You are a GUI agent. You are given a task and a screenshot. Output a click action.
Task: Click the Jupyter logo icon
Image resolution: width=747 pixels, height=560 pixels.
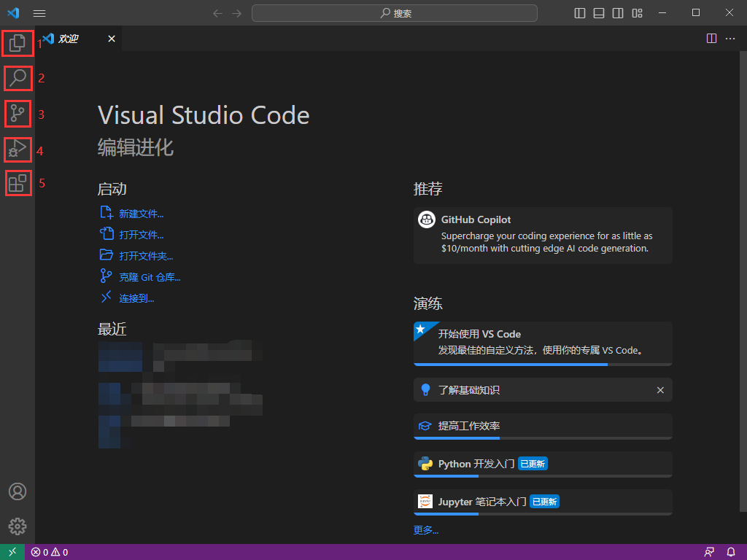tap(425, 502)
